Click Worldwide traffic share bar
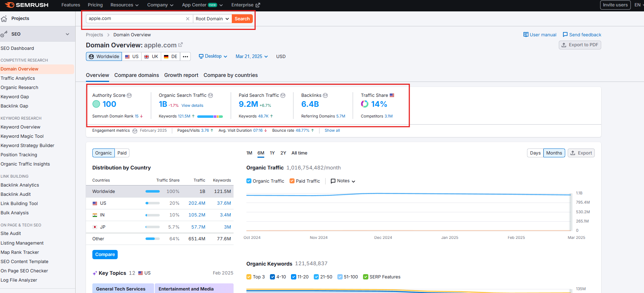This screenshot has height=293, width=644. pos(153,192)
